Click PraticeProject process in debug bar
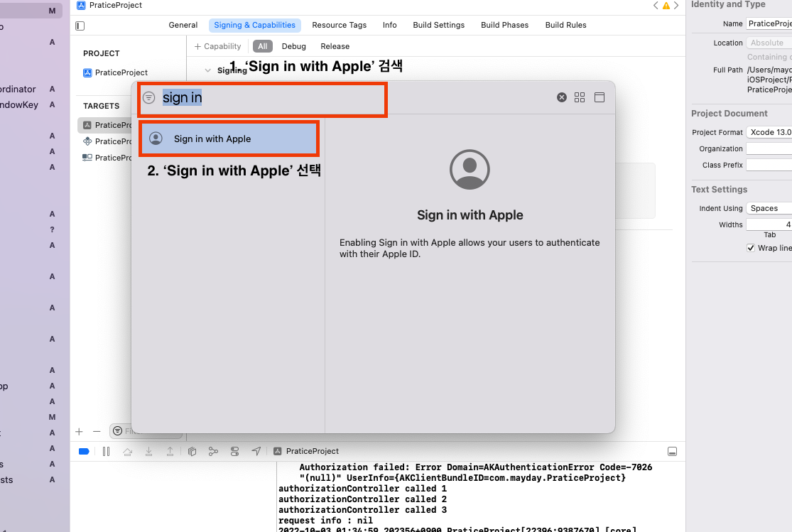 [306, 451]
